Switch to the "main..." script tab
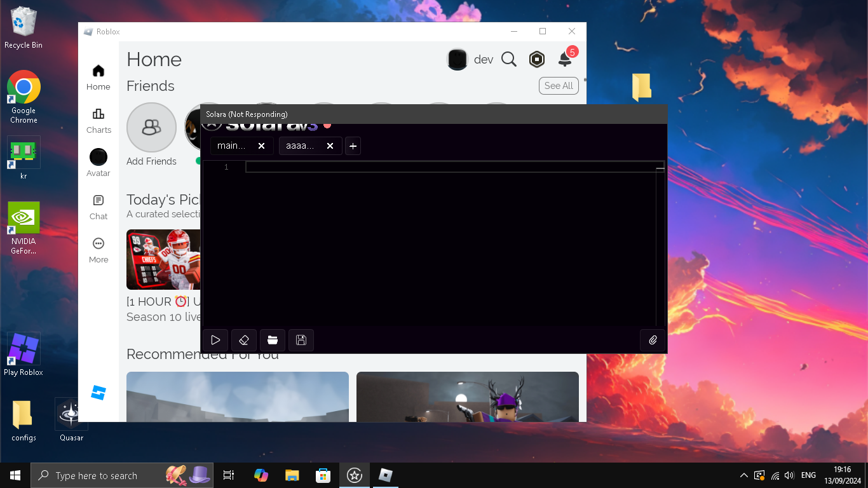This screenshot has height=488, width=868. [231, 146]
